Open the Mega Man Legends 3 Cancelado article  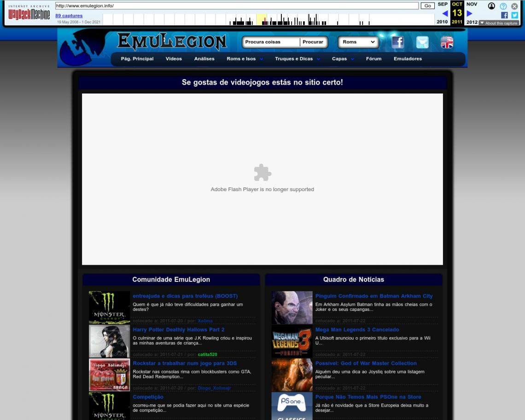coord(357,330)
